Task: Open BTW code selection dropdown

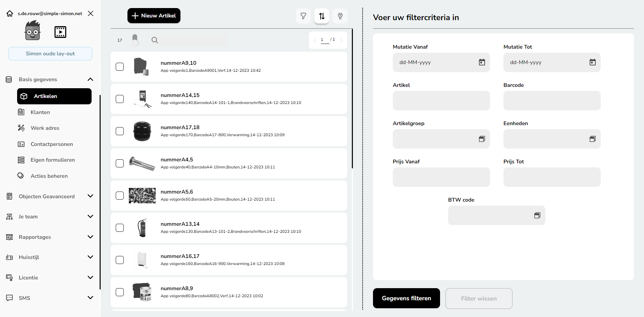Action: 537,215
